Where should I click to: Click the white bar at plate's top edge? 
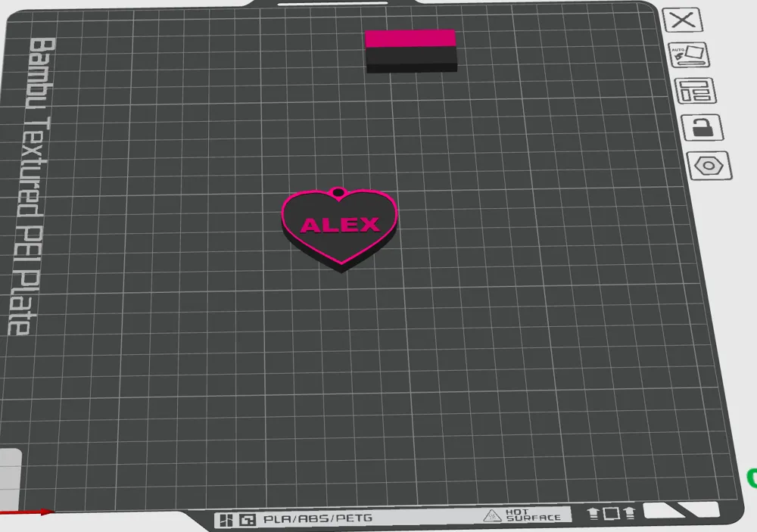pos(332,3)
